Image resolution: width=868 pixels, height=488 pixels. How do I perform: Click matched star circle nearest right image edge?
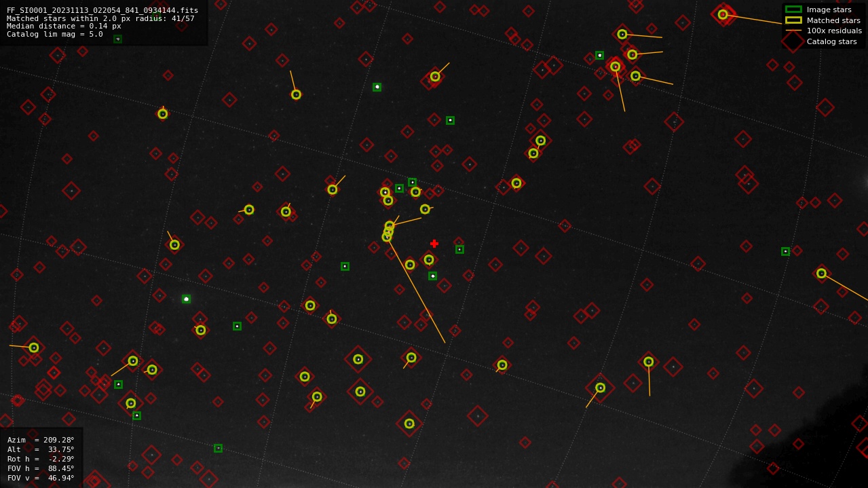pyautogui.click(x=821, y=274)
